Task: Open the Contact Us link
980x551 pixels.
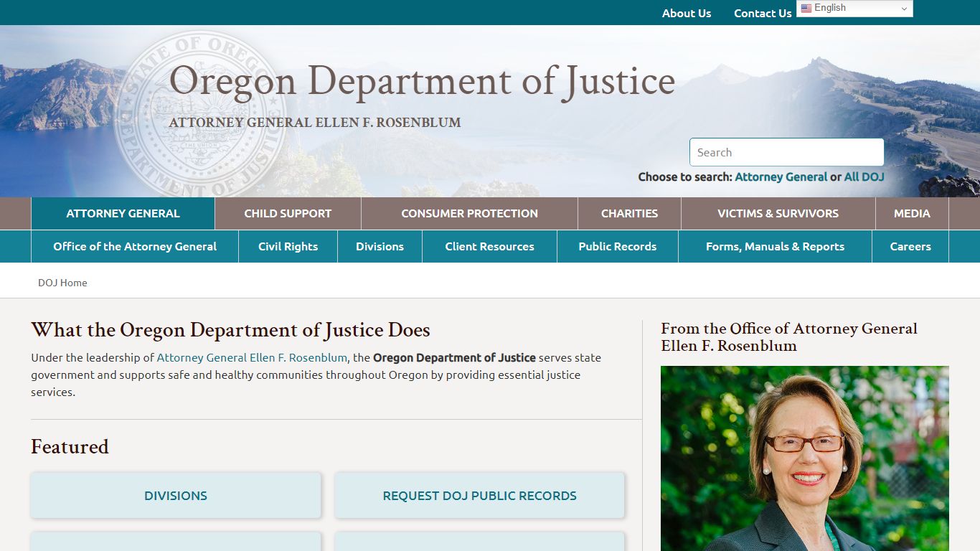Action: [x=763, y=13]
